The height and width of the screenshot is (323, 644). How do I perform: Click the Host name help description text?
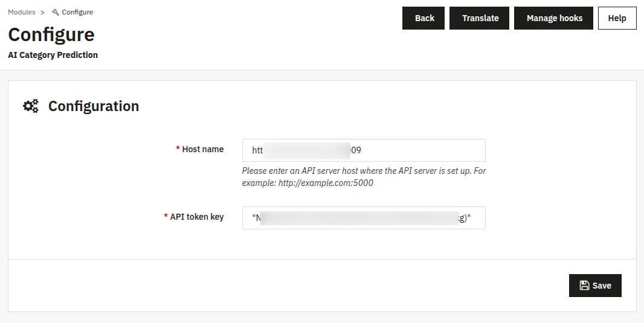click(364, 177)
